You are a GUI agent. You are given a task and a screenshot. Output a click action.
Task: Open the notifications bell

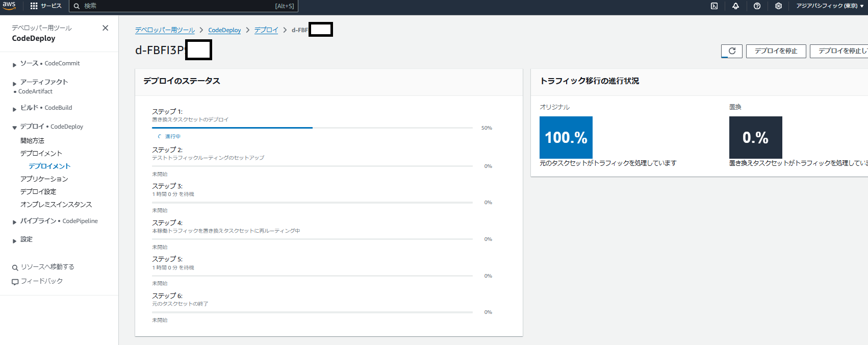pyautogui.click(x=735, y=6)
